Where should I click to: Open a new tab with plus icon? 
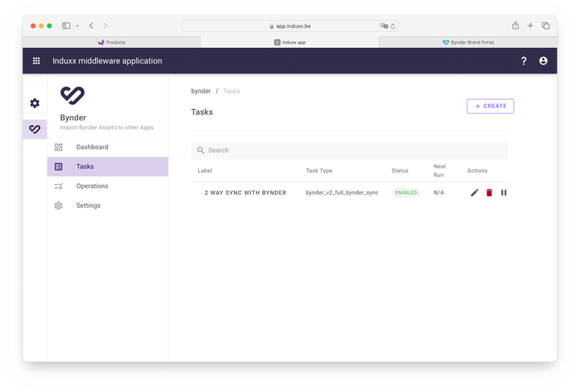click(x=530, y=26)
